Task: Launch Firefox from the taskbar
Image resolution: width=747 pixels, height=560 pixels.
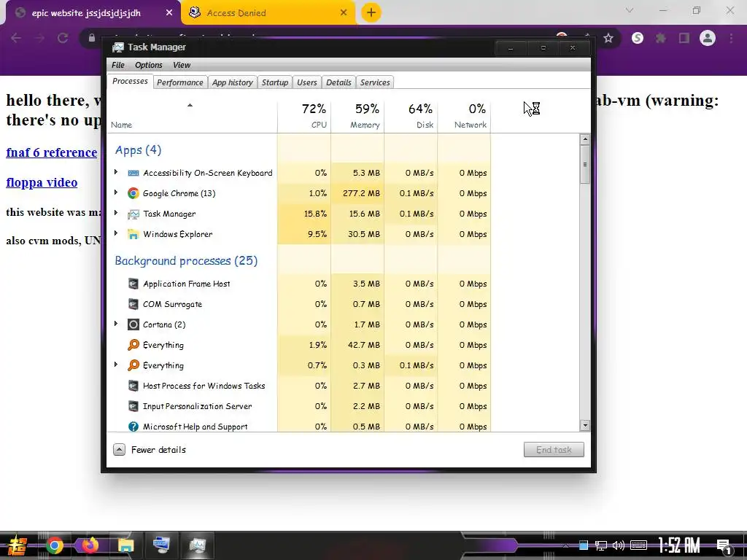Action: (x=90, y=545)
